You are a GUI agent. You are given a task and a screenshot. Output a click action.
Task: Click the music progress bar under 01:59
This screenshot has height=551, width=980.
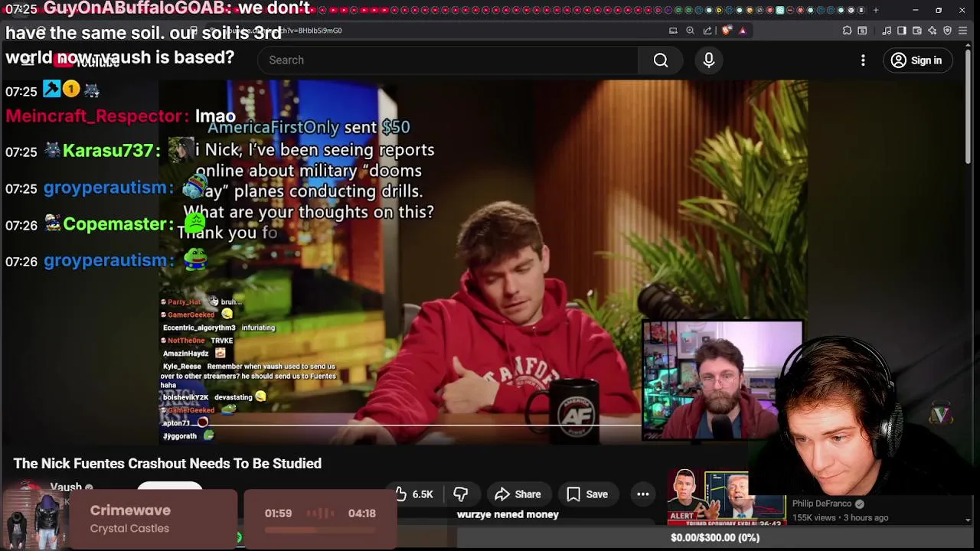[x=320, y=530]
